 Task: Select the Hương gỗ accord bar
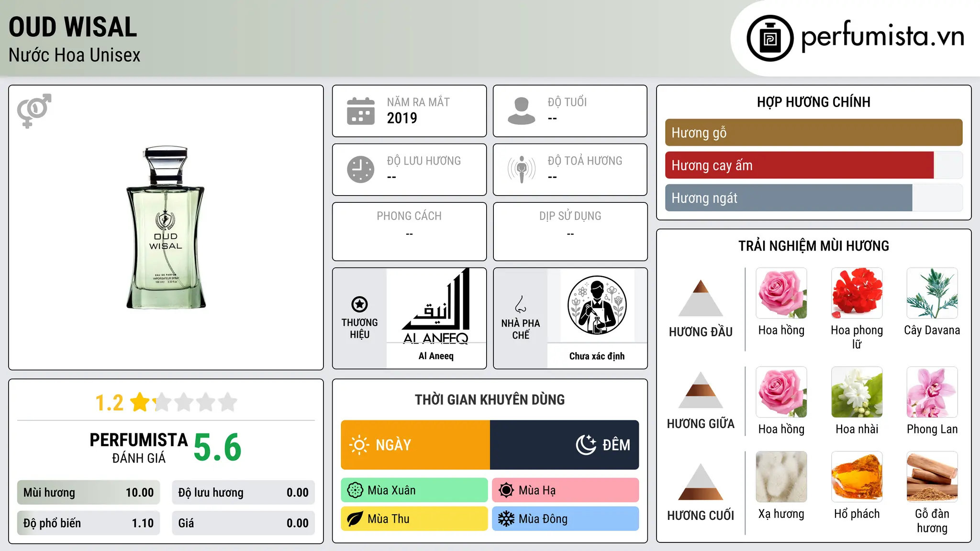814,132
